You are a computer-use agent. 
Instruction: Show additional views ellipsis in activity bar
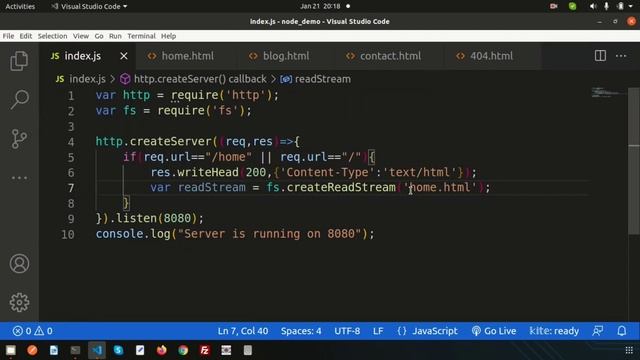(19, 178)
